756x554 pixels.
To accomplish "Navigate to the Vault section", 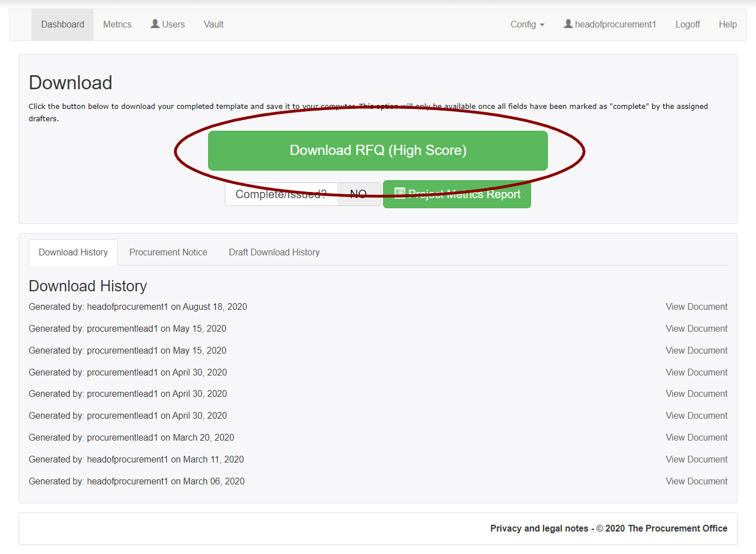I will point(213,24).
